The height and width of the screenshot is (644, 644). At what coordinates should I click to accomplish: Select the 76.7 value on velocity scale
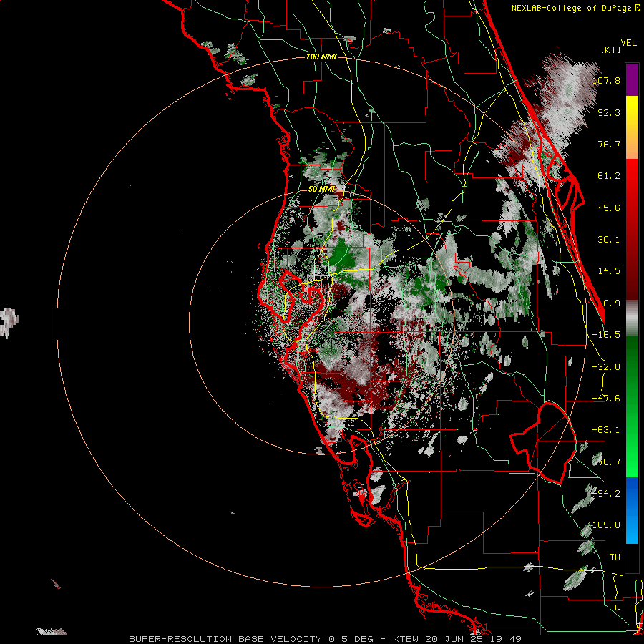(x=609, y=144)
